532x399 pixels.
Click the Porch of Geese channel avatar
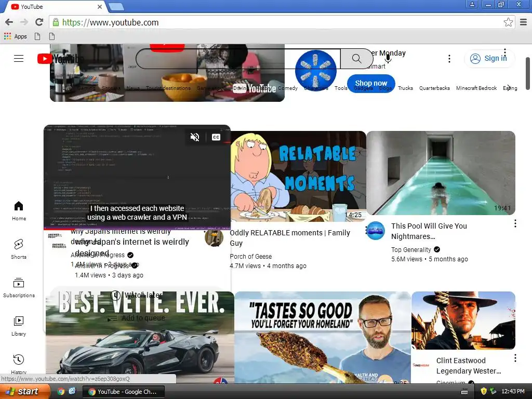point(214,237)
